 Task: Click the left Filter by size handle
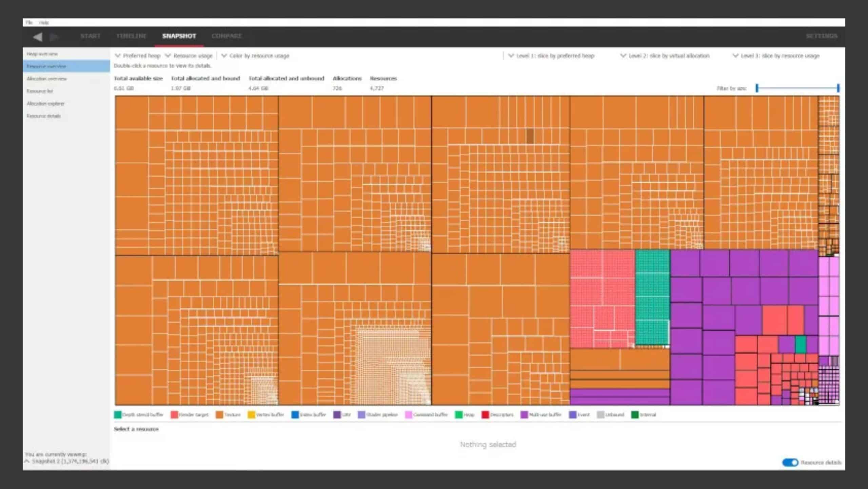(757, 88)
